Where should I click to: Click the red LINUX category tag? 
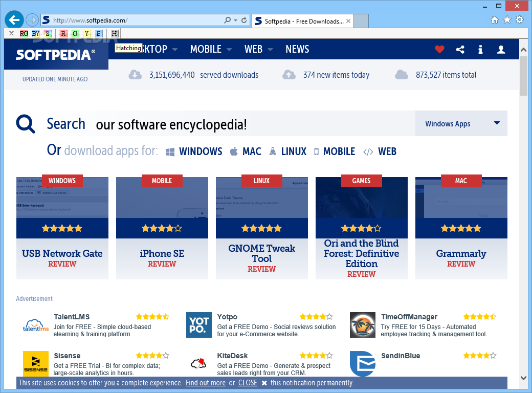(261, 181)
